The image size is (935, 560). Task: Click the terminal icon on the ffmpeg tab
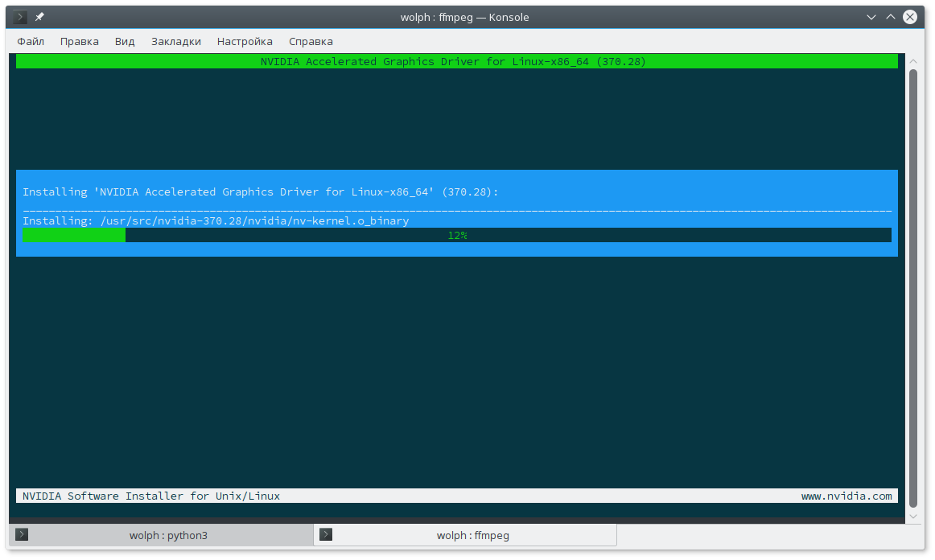tap(326, 534)
